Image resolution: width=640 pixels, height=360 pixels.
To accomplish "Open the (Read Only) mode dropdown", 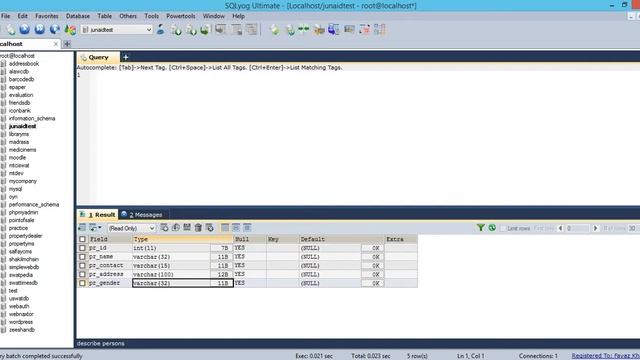I will pos(131,228).
